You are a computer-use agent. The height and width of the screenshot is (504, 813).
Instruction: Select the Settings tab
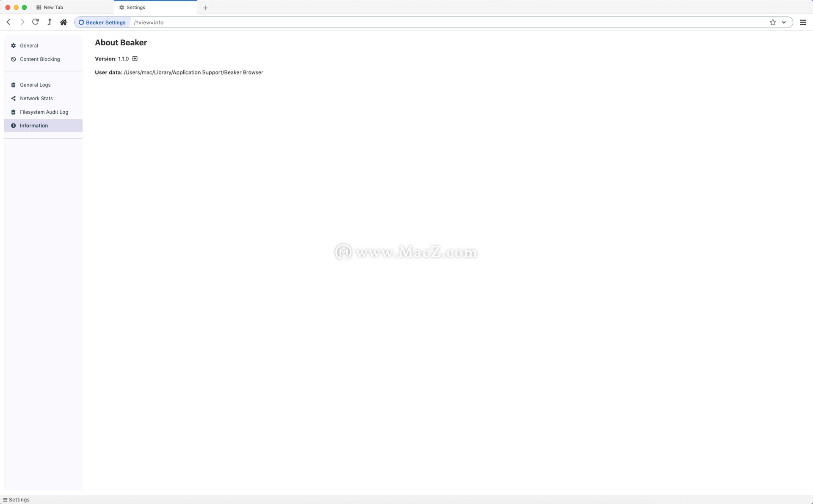tap(155, 7)
